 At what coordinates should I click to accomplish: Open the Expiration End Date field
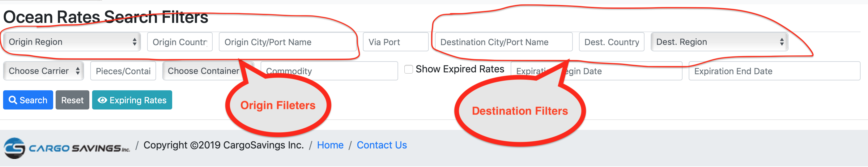coord(774,71)
